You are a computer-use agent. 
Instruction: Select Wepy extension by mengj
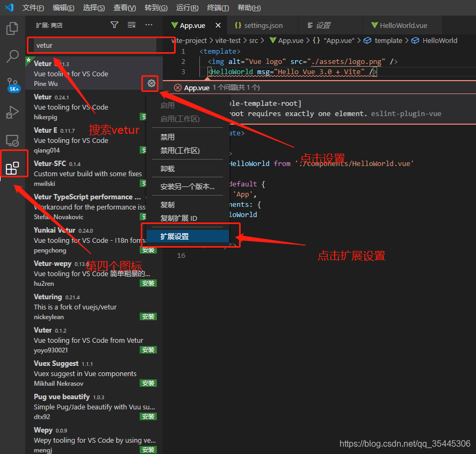click(x=94, y=439)
